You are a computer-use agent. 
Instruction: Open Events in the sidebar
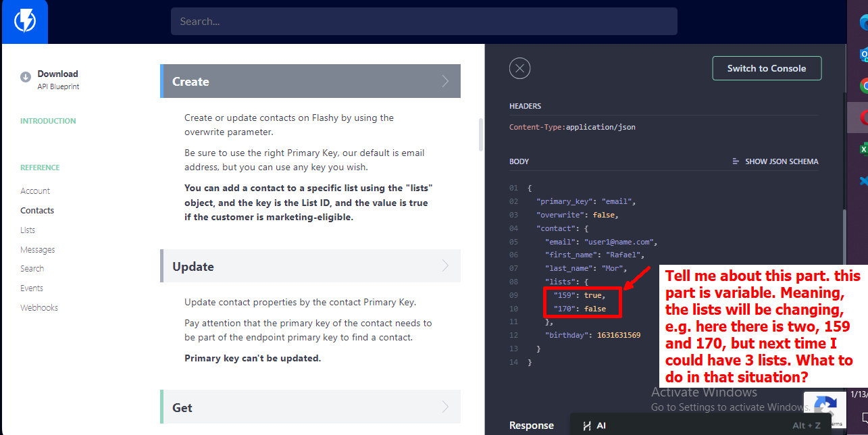pos(32,288)
